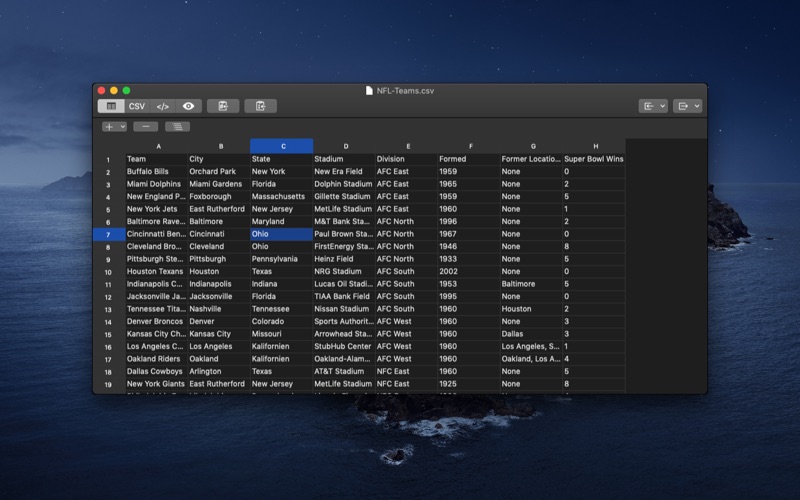Click the Maryland cell
The width and height of the screenshot is (800, 500).
point(282,221)
